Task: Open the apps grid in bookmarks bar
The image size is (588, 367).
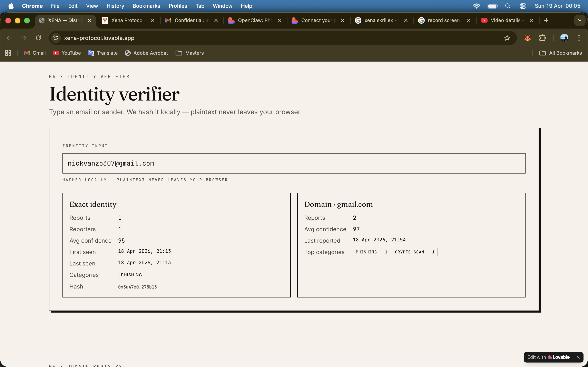Action: 8,53
